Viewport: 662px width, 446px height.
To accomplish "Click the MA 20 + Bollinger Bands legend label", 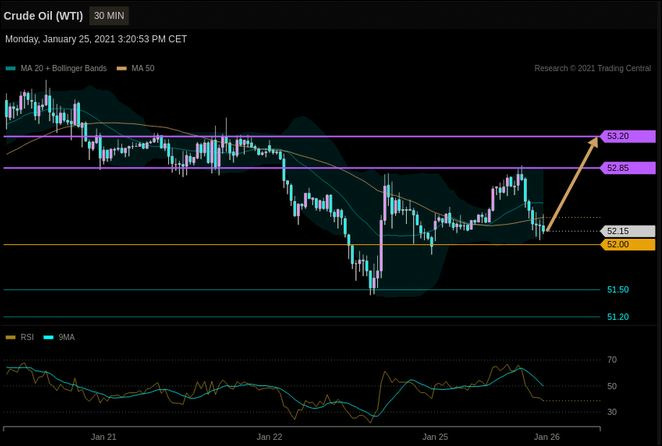I will tap(64, 68).
